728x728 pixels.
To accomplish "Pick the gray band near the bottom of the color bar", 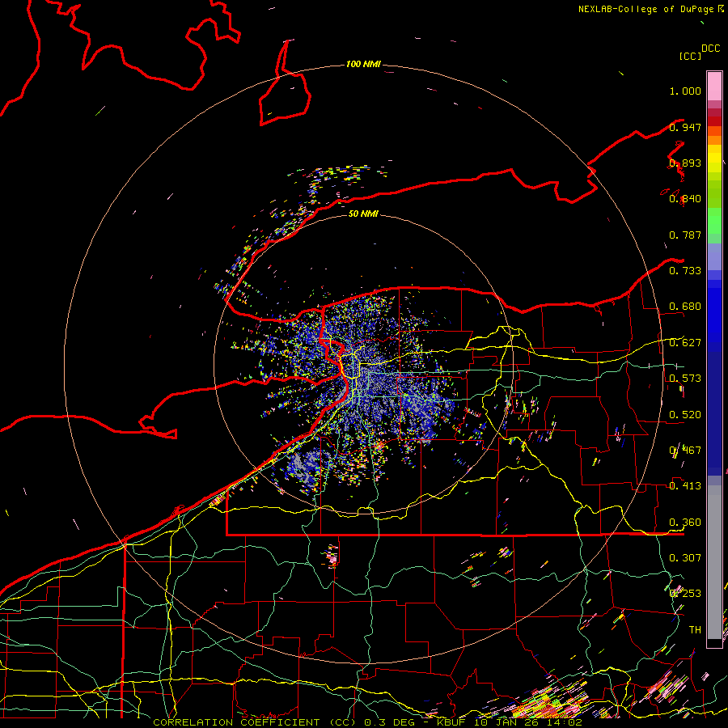I will tap(714, 562).
